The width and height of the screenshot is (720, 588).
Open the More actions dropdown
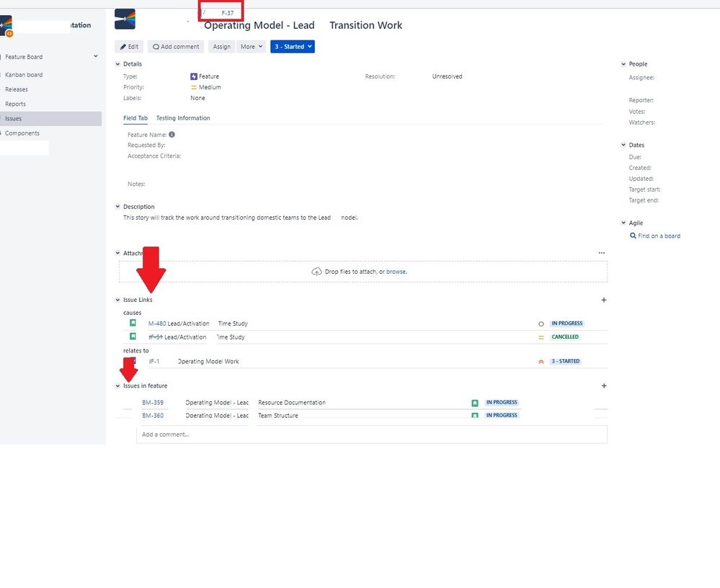click(x=250, y=46)
